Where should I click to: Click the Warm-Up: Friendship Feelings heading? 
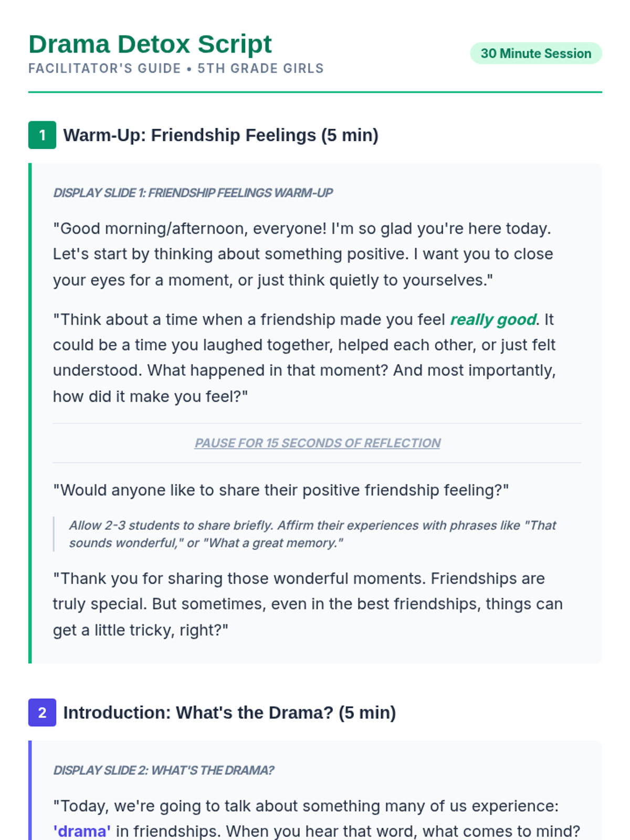tap(220, 135)
